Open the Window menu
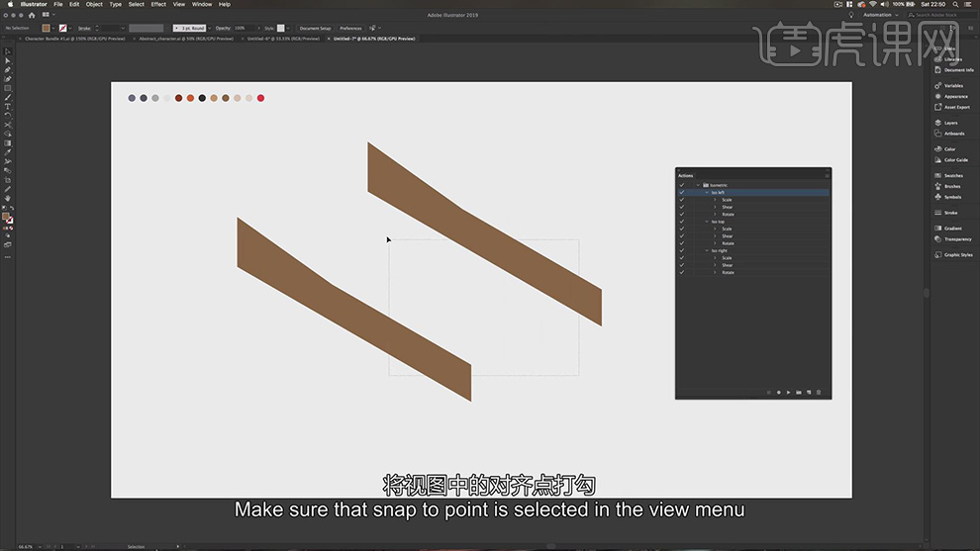980x551 pixels. (x=202, y=4)
